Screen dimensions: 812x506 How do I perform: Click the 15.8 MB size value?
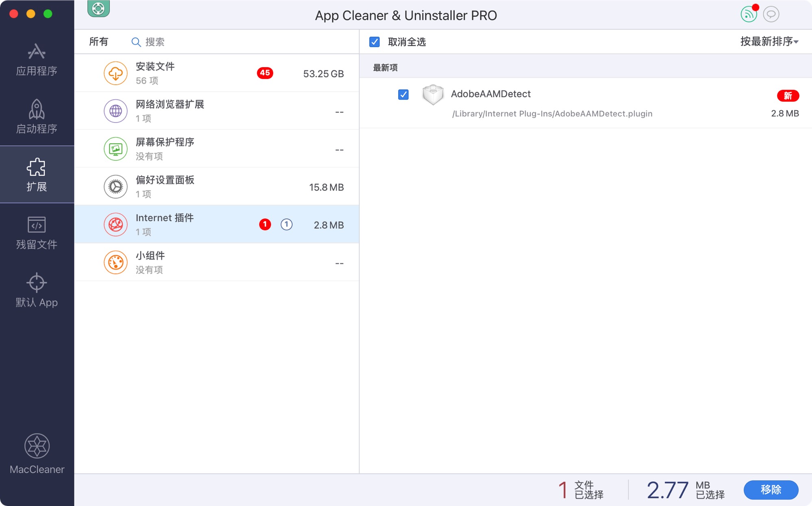326,187
